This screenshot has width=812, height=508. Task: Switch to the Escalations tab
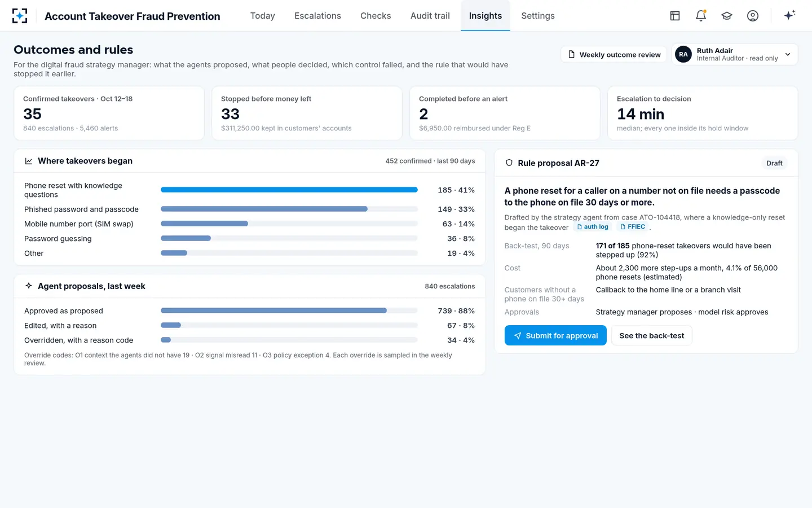coord(317,16)
